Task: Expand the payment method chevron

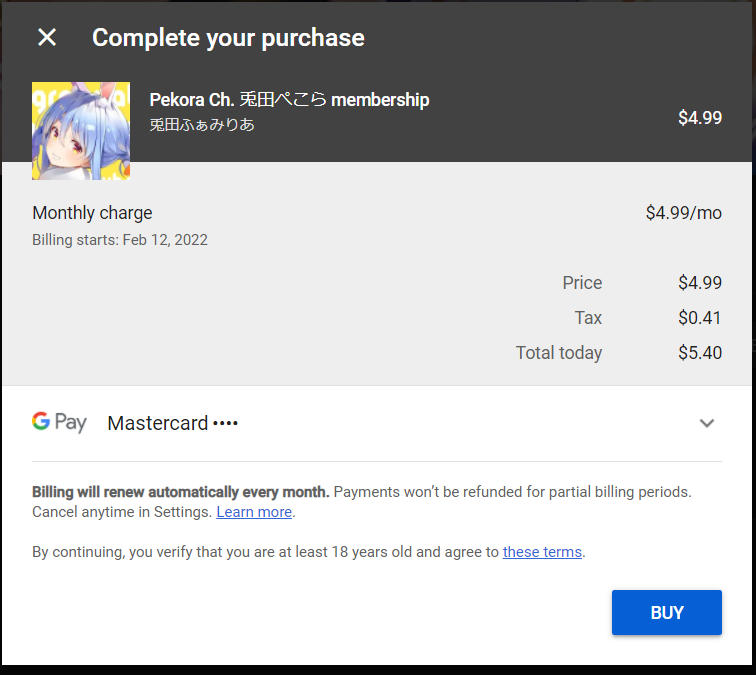Action: pyautogui.click(x=707, y=423)
